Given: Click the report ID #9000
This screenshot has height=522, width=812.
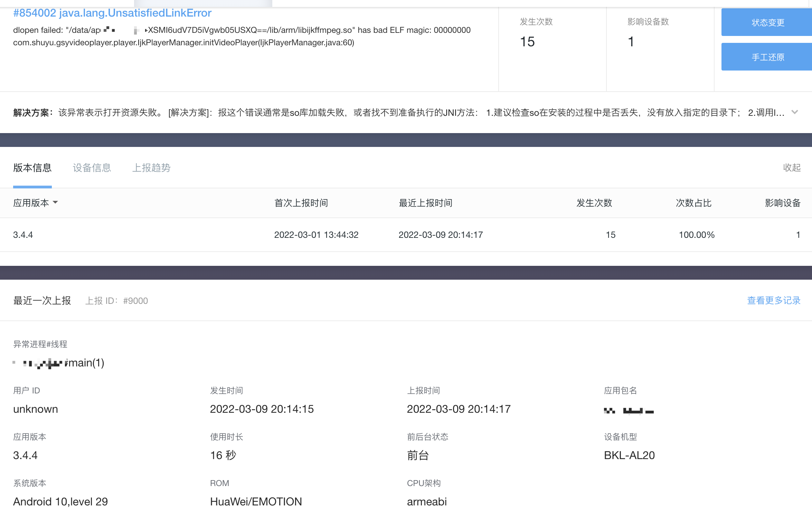Looking at the screenshot, I should coord(135,300).
